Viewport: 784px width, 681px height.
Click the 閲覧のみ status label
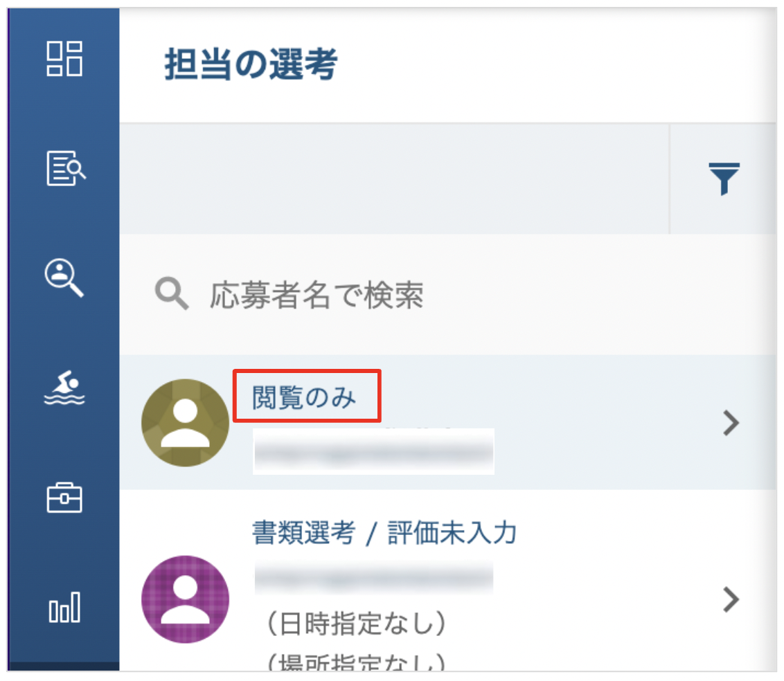coord(304,397)
